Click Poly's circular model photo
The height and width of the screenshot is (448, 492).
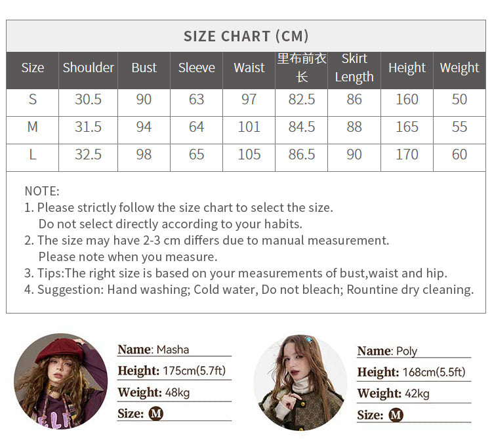coord(300,382)
